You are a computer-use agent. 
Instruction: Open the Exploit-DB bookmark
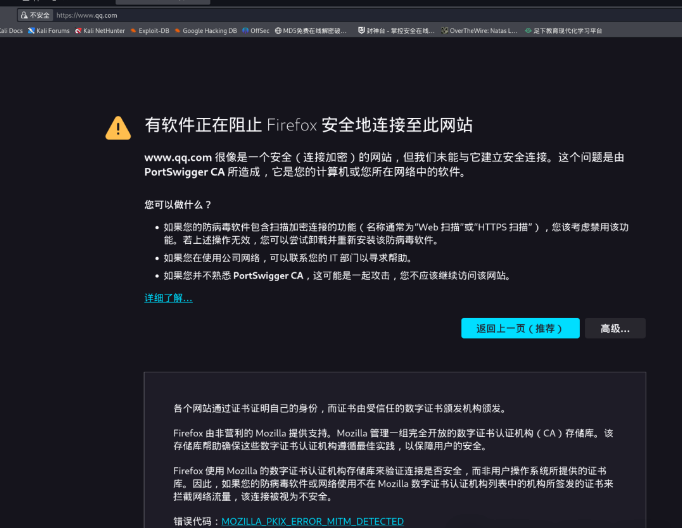pyautogui.click(x=150, y=31)
